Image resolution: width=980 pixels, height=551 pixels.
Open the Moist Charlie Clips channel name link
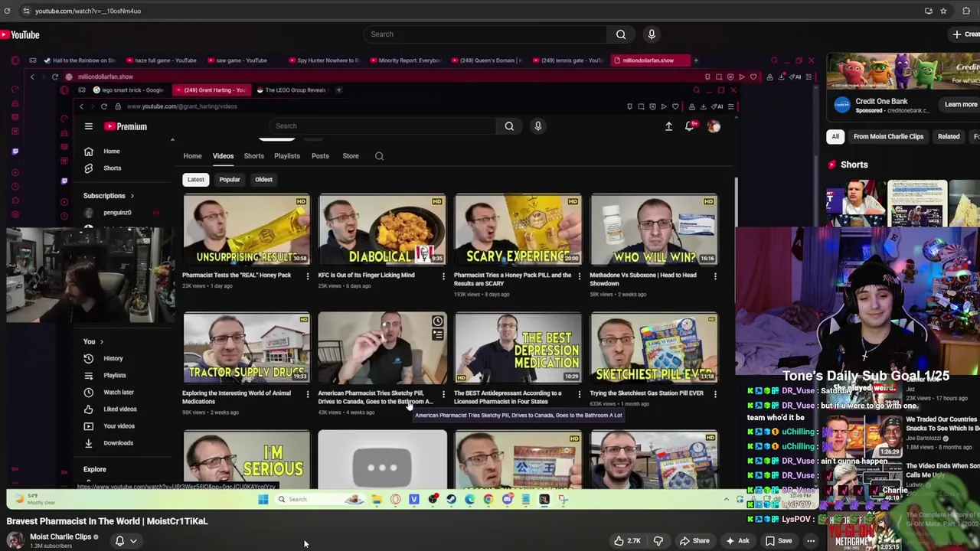60,537
